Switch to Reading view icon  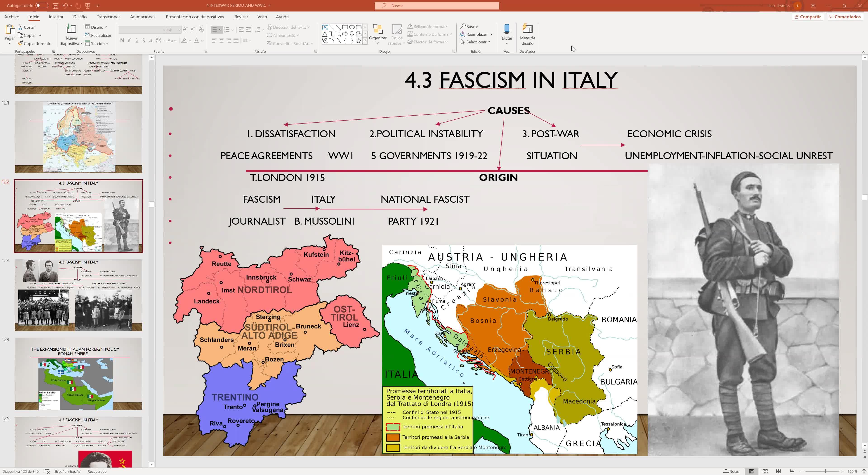click(778, 471)
